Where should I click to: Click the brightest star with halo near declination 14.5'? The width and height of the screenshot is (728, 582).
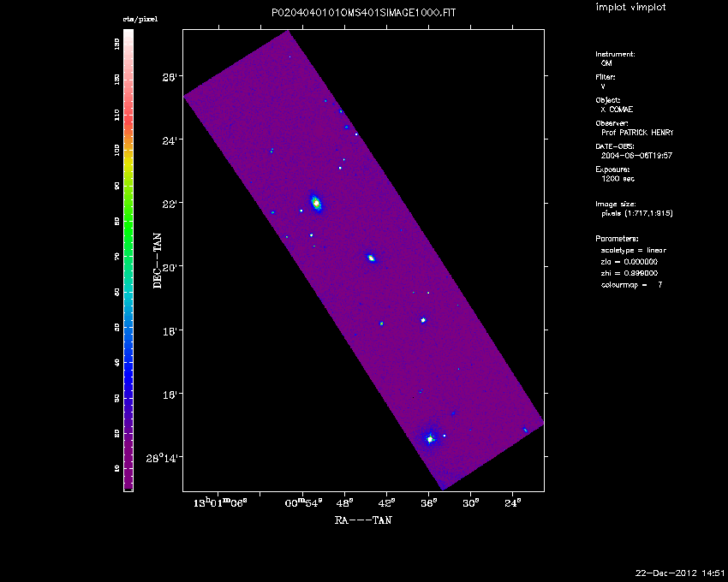[x=430, y=438]
